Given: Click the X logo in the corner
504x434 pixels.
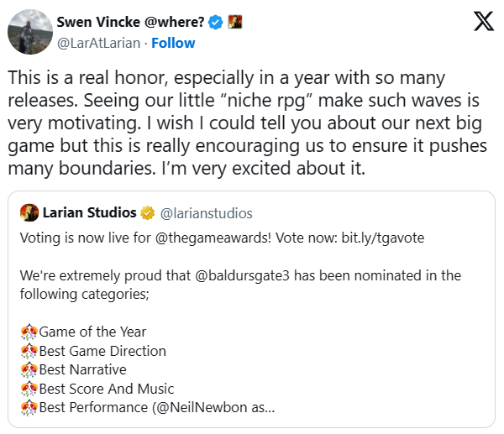Looking at the screenshot, I should coord(484,23).
